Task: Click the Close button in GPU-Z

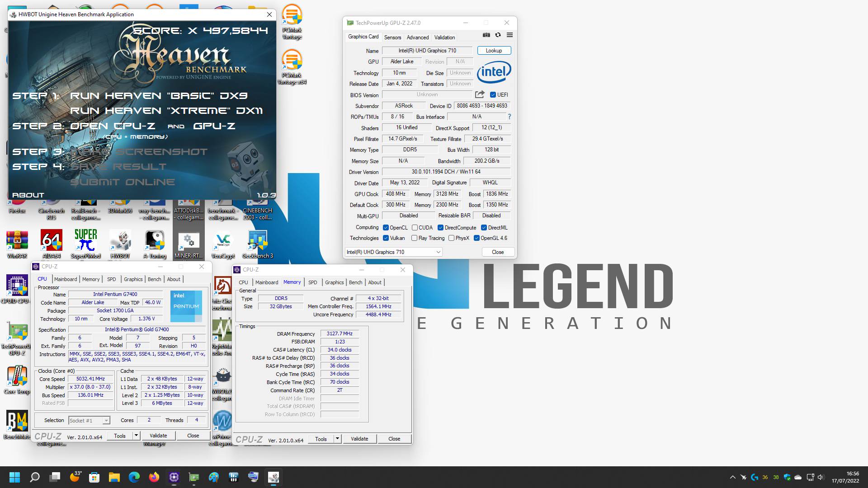Action: (x=498, y=252)
